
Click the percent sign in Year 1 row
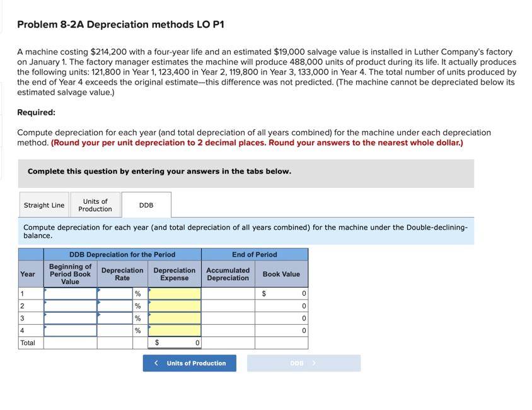[138, 293]
